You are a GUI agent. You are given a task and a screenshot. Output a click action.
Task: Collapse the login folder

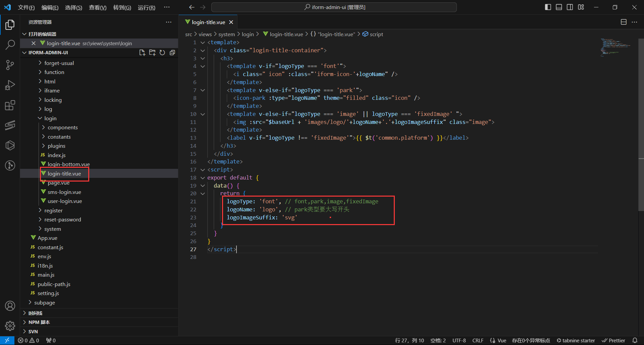(x=50, y=118)
